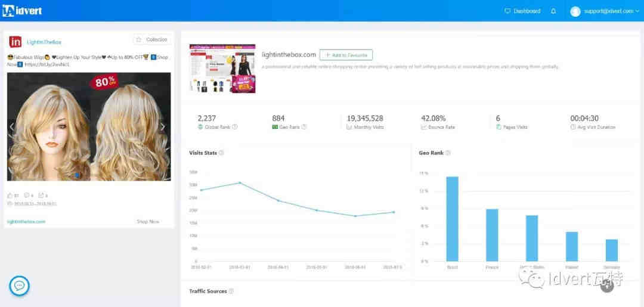644x307 pixels.
Task: Click the user avatar icon
Action: click(575, 11)
